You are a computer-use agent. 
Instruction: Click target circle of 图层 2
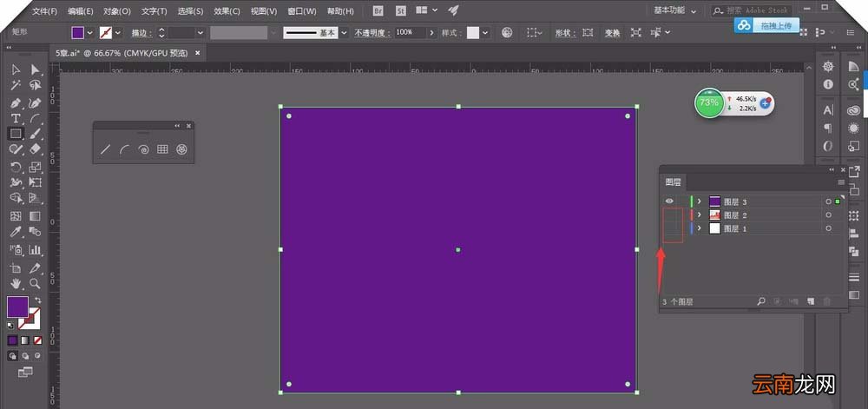tap(828, 215)
